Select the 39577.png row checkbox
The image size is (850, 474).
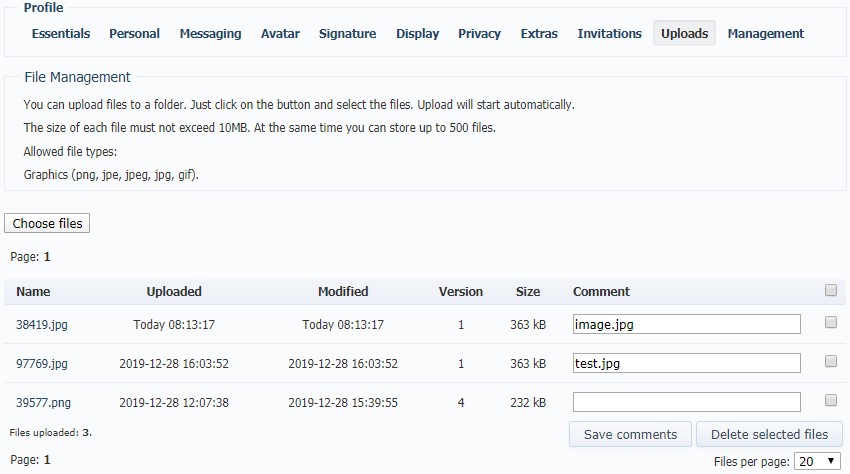tap(831, 401)
